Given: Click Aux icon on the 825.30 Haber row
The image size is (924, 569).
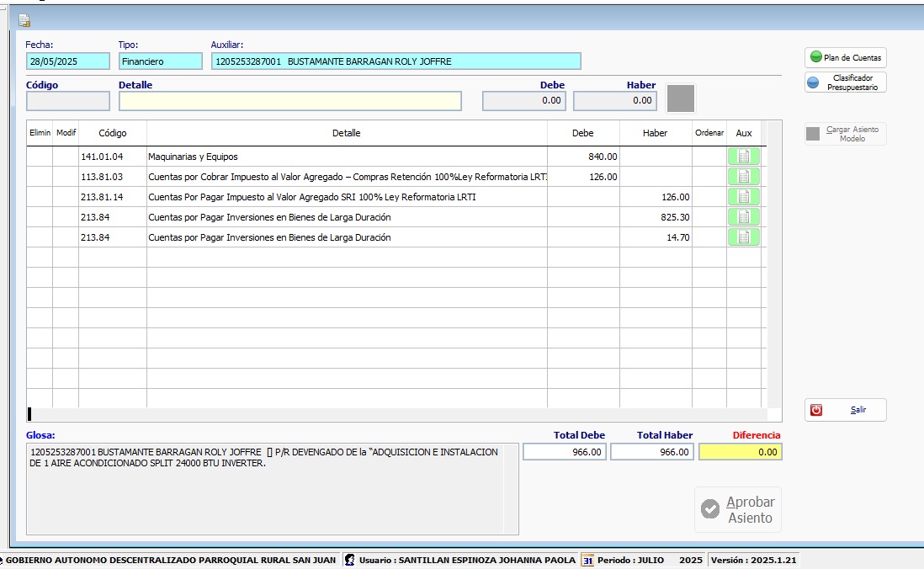Looking at the screenshot, I should pos(743,217).
